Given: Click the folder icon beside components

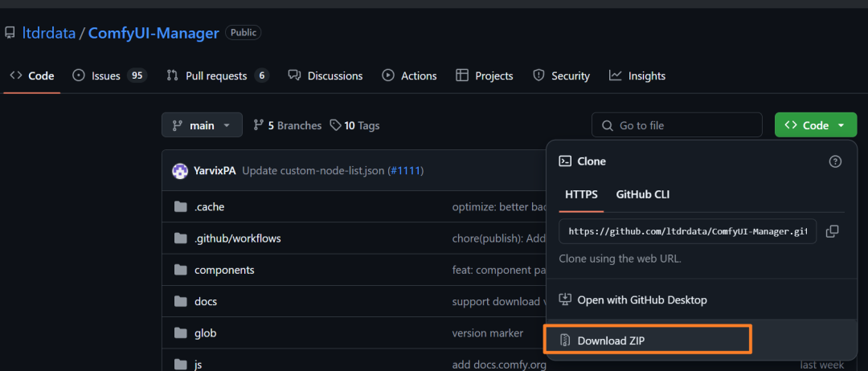Looking at the screenshot, I should [x=181, y=271].
